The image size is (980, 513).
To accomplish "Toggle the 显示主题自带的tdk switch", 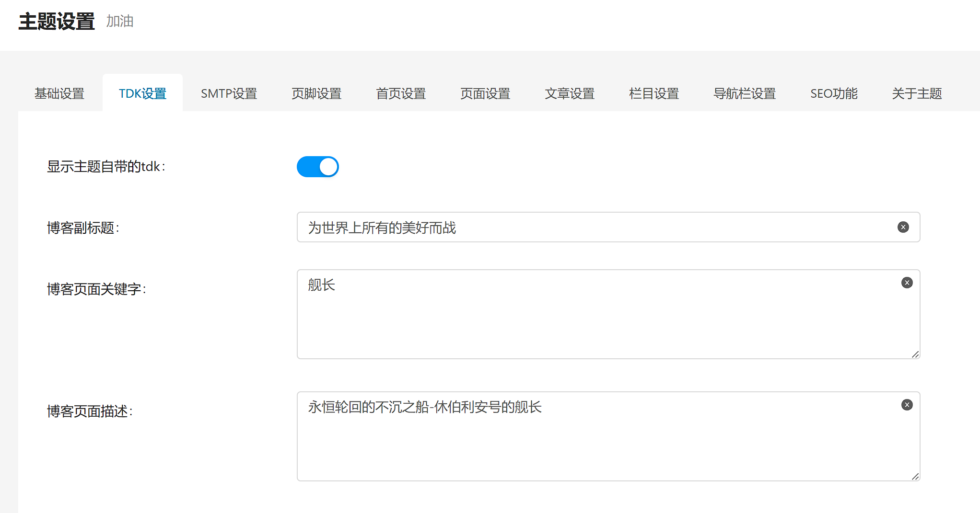I will (318, 167).
